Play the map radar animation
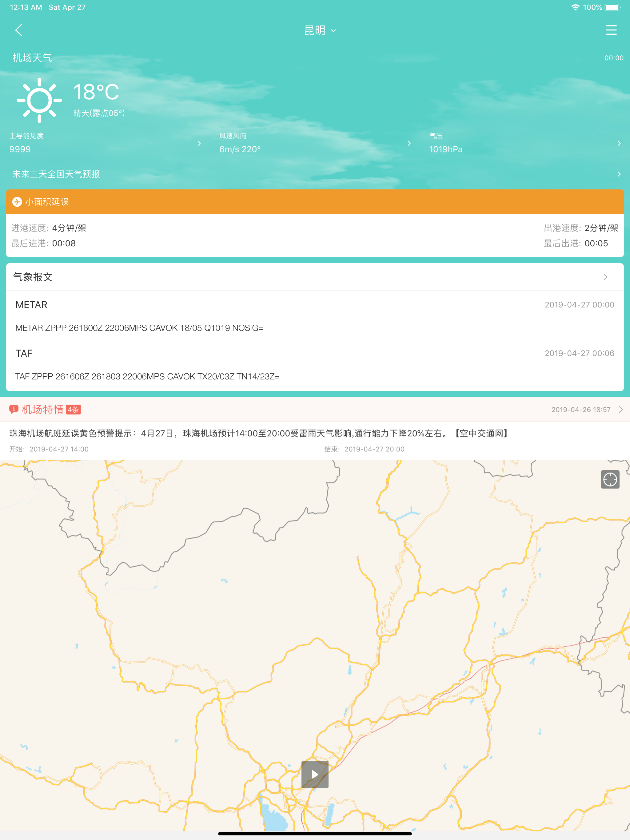This screenshot has width=630, height=840. pyautogui.click(x=315, y=774)
